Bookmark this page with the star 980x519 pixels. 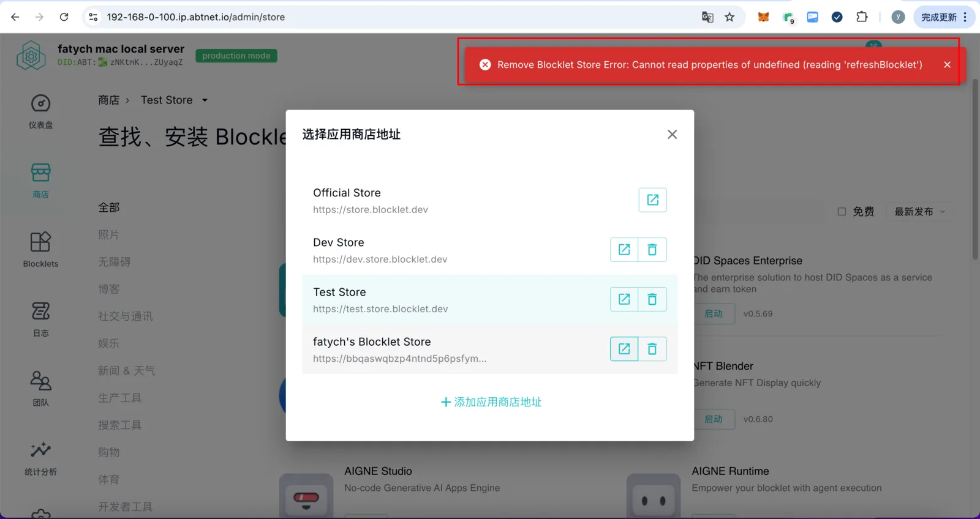click(729, 17)
